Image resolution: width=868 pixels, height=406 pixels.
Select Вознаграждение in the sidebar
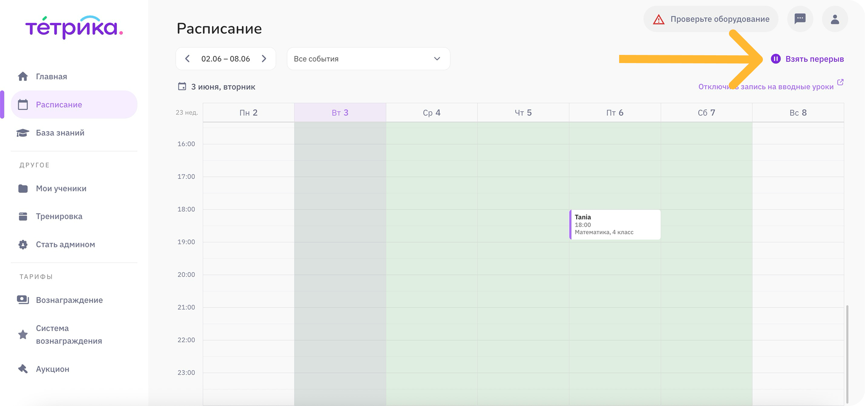click(69, 300)
